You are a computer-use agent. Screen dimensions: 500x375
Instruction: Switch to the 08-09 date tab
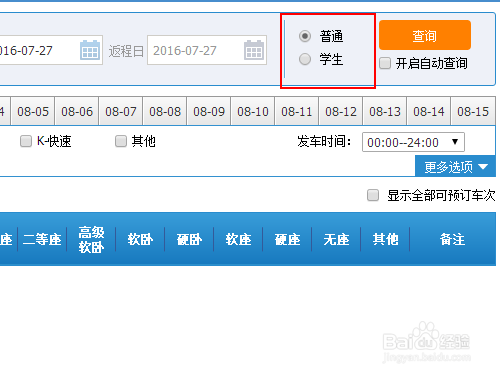point(209,111)
